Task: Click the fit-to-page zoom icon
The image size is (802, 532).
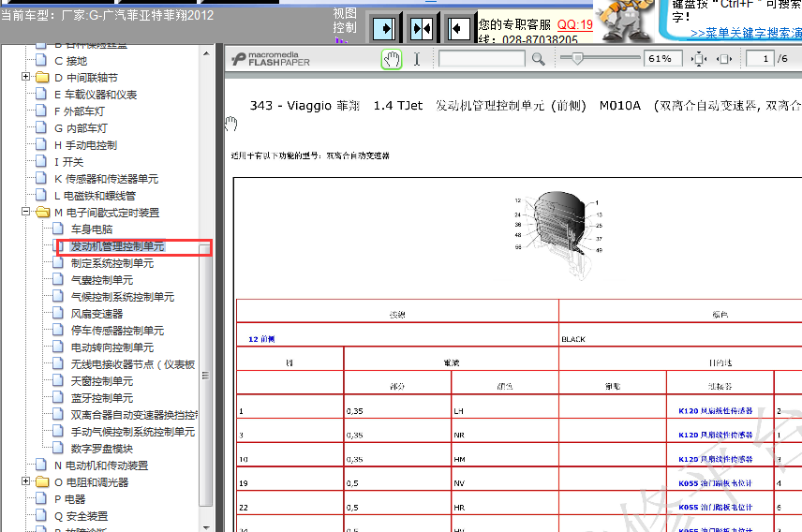Action: coord(699,59)
